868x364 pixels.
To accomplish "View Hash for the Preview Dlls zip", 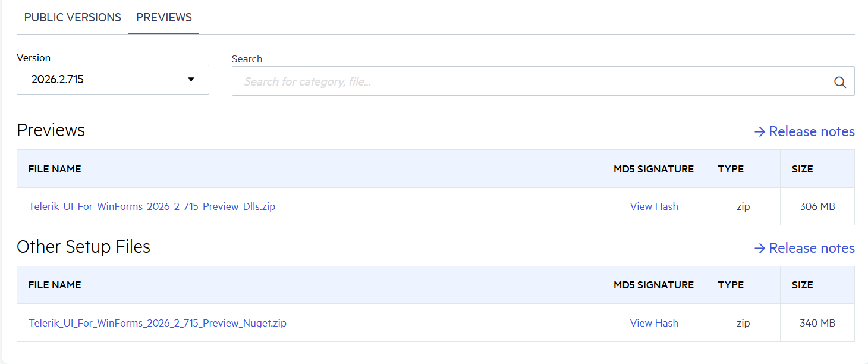I will click(x=654, y=206).
